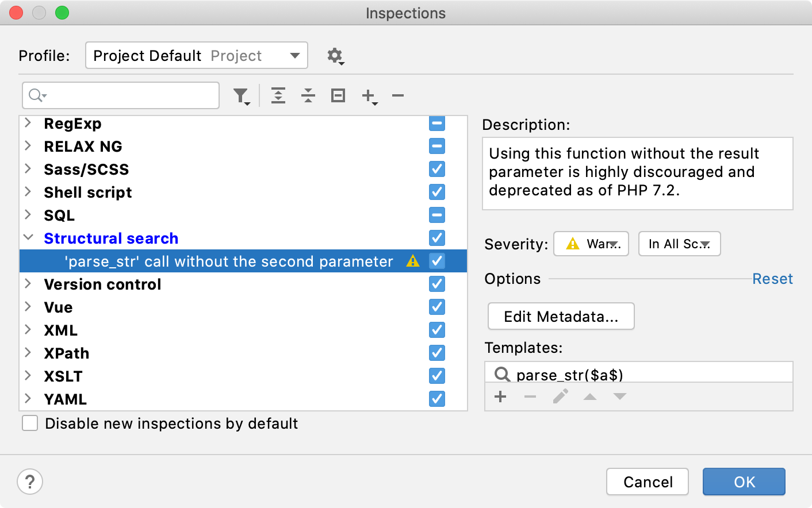Click the Edit Metadata... button
This screenshot has width=812, height=508.
click(561, 316)
